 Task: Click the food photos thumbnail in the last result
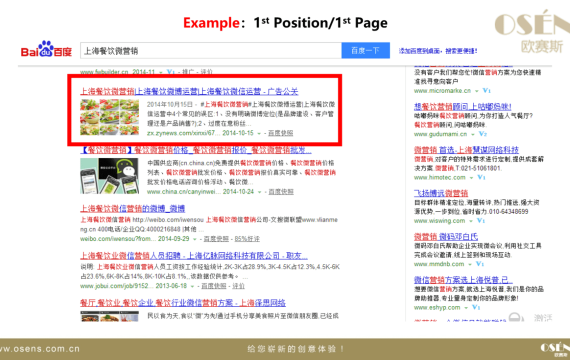[109, 316]
